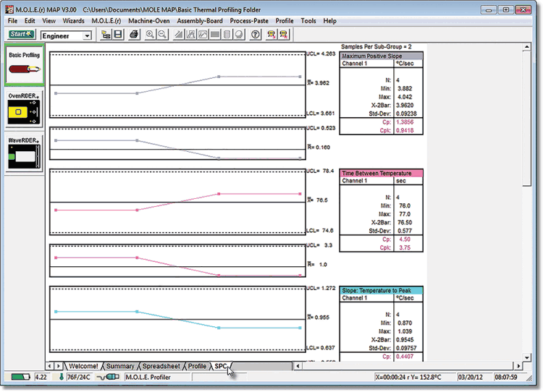Click the Maximum Positive Slope table header

click(x=381, y=56)
